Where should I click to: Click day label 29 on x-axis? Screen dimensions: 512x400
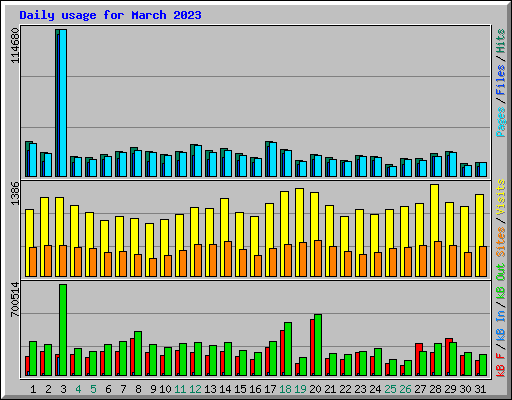pyautogui.click(x=450, y=389)
